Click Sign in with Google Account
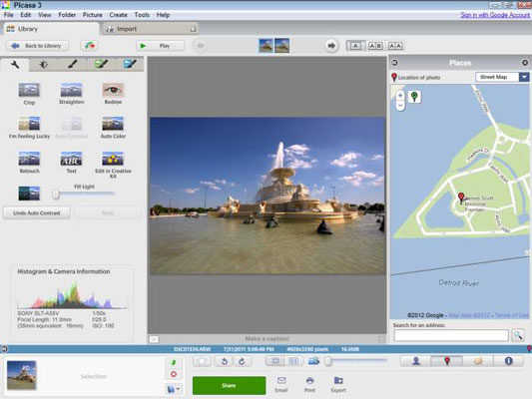Image resolution: width=532 pixels, height=399 pixels. (x=495, y=15)
